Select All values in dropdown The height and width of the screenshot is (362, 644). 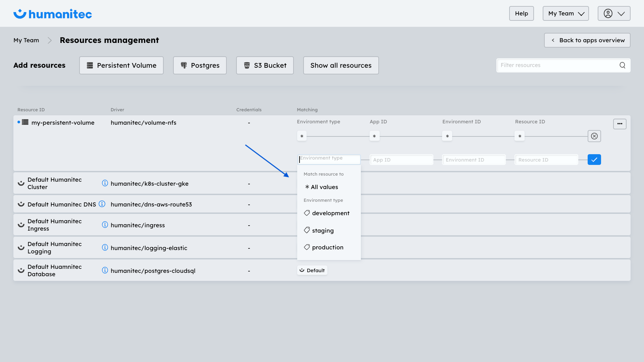tap(329, 187)
